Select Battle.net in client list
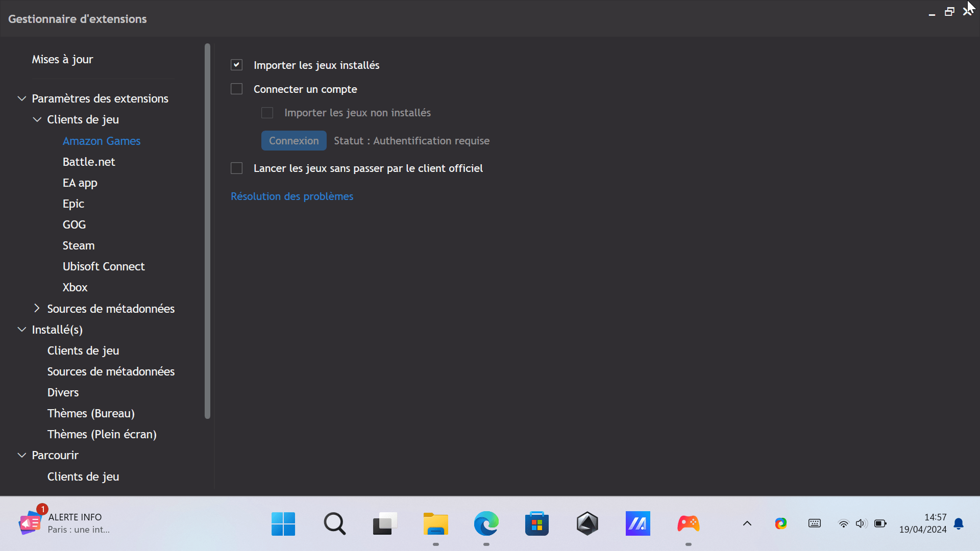Viewport: 980px width, 551px height. pyautogui.click(x=89, y=162)
